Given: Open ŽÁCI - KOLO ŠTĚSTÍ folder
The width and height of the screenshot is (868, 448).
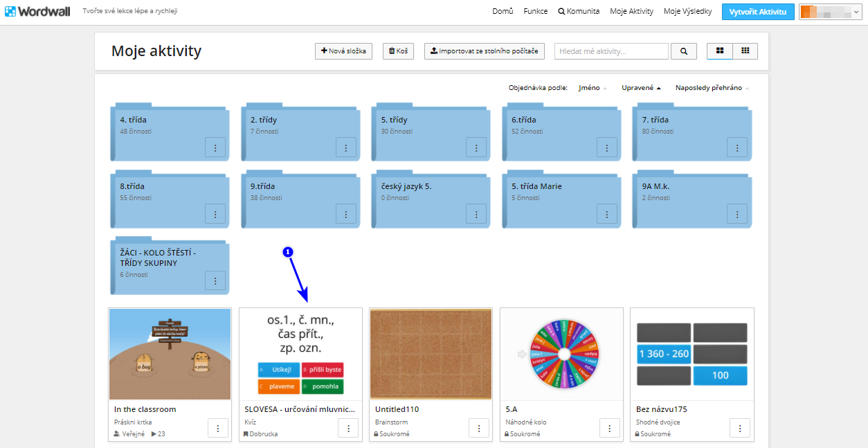Looking at the screenshot, I should (170, 267).
